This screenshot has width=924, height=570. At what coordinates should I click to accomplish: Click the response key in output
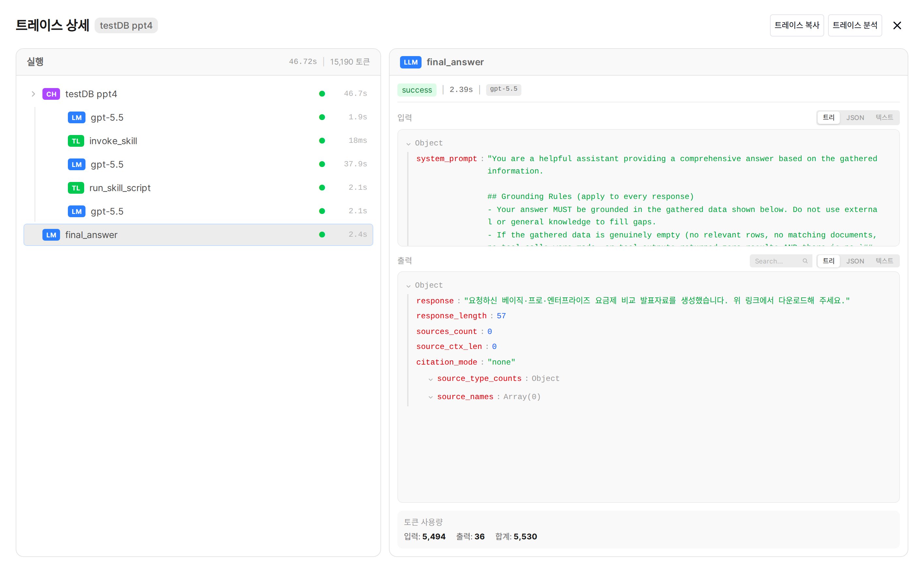tap(435, 301)
